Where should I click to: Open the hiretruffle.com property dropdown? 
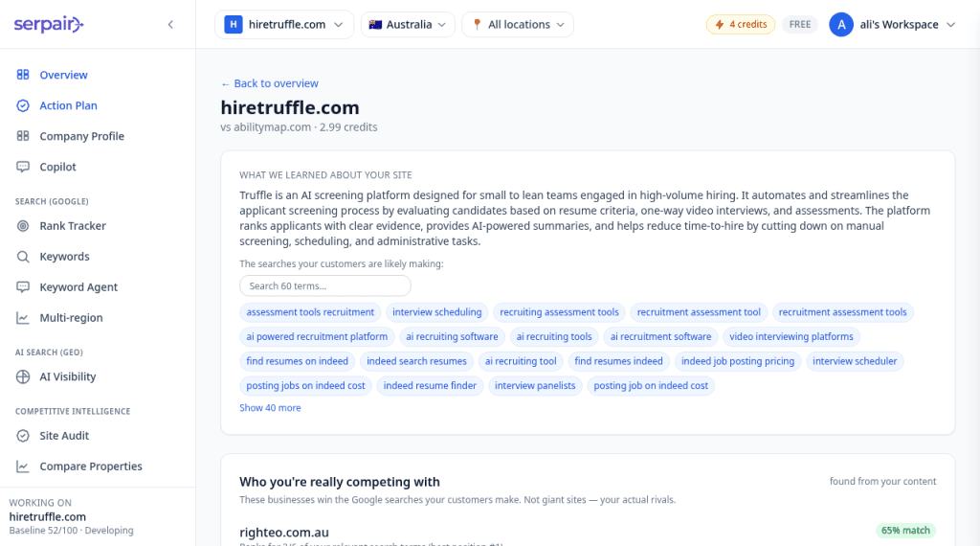284,24
